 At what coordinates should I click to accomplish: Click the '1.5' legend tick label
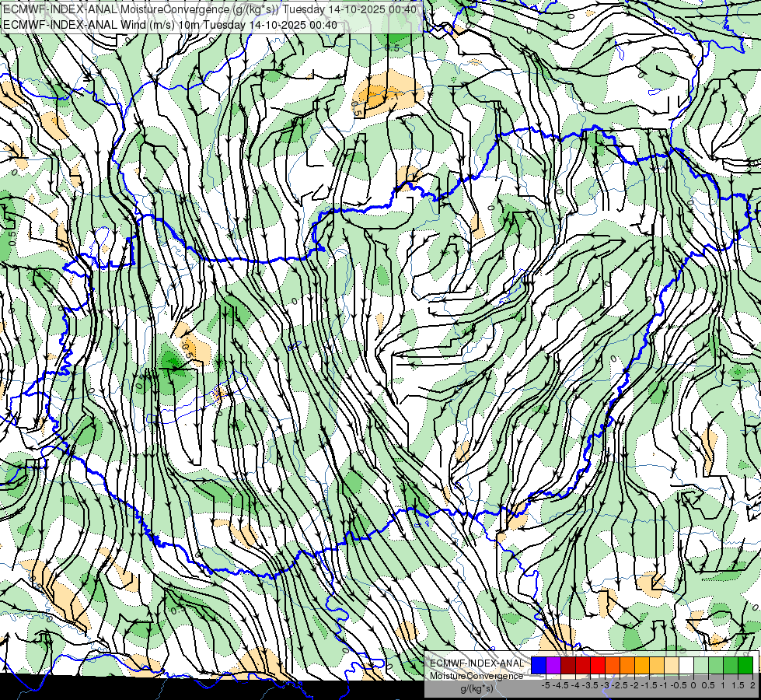(x=738, y=685)
